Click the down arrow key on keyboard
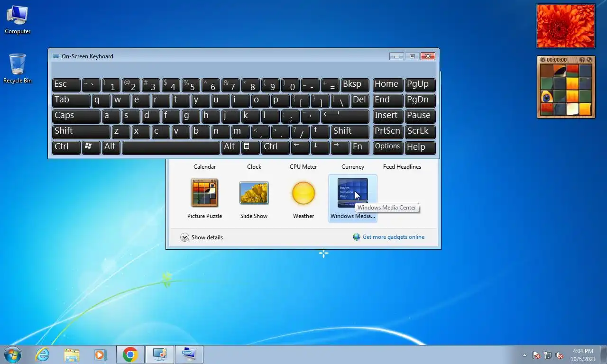Screen dimensions: 607x364 tap(321, 147)
